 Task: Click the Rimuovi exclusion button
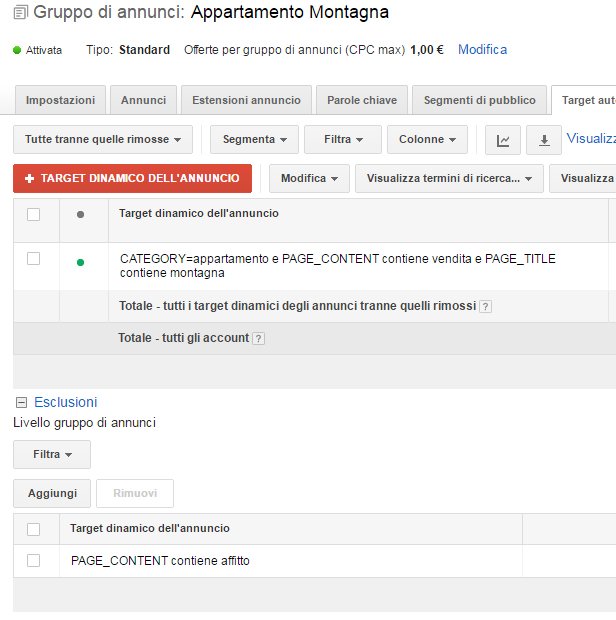click(135, 493)
